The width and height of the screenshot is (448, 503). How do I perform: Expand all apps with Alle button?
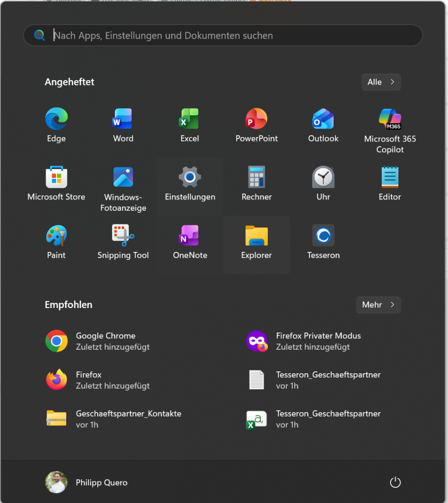(381, 82)
